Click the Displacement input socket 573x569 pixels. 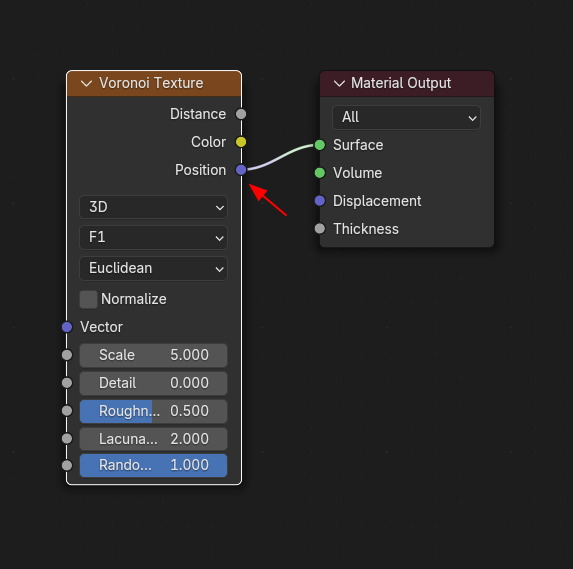point(320,201)
